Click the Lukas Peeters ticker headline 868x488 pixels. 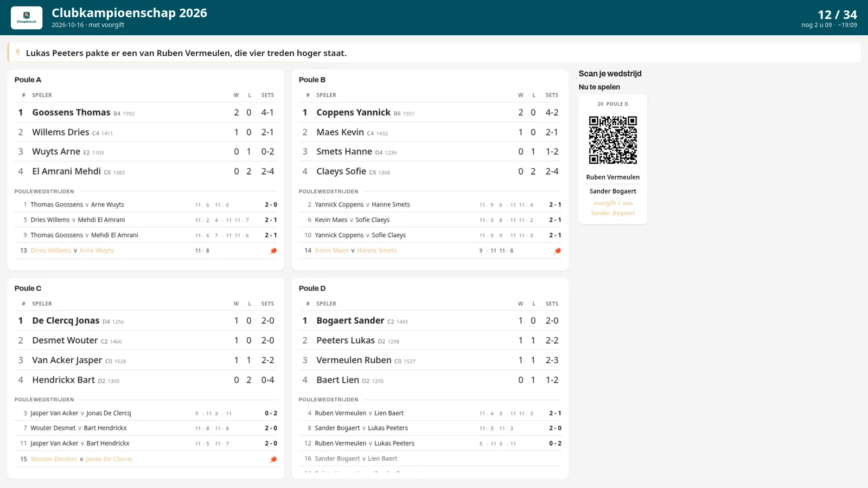pyautogui.click(x=186, y=53)
